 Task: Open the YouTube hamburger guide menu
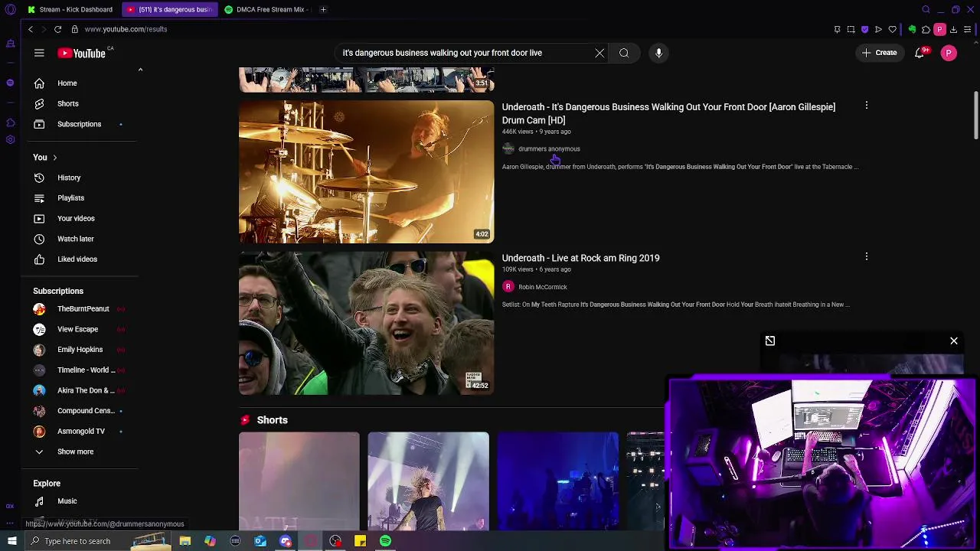click(x=39, y=53)
